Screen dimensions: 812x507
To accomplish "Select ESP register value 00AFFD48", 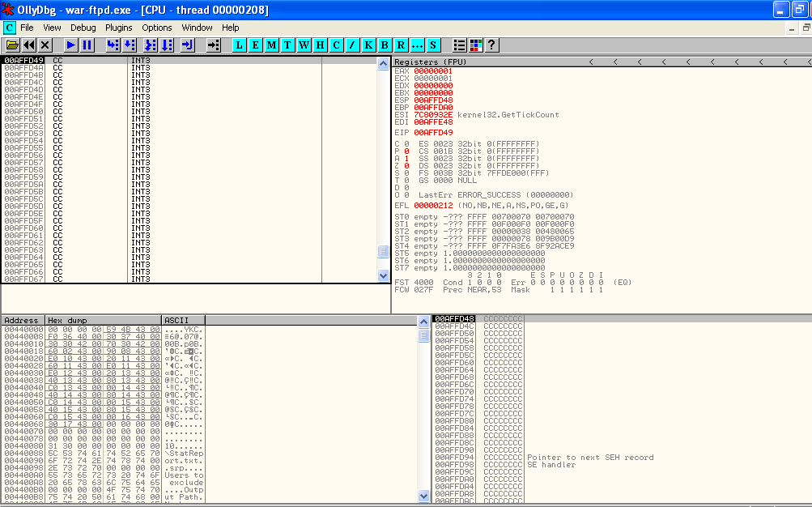I will 433,100.
